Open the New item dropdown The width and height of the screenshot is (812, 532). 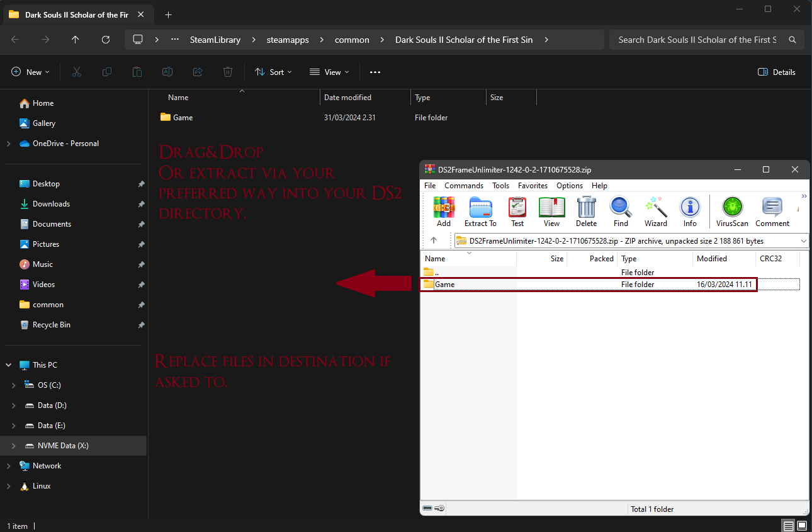[30, 72]
